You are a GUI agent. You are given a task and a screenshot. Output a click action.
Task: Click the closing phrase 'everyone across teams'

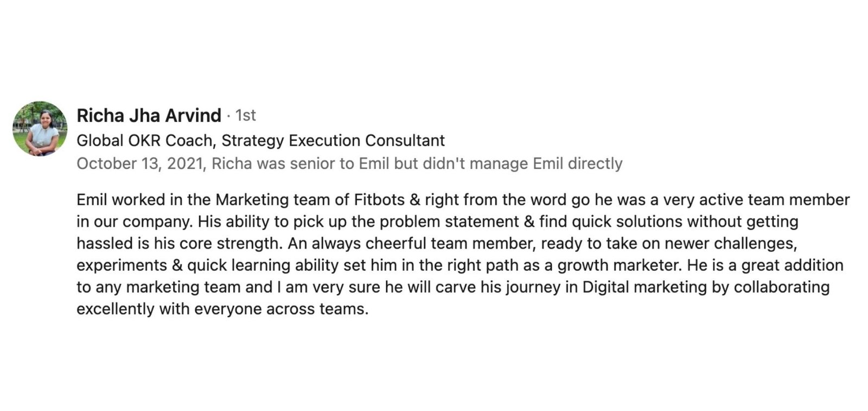pyautogui.click(x=281, y=309)
